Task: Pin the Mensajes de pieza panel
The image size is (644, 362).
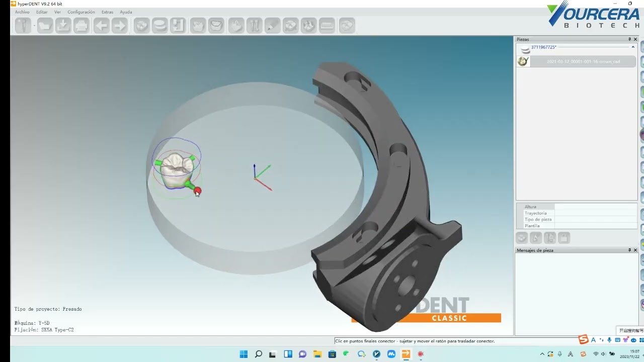Action: (629, 250)
